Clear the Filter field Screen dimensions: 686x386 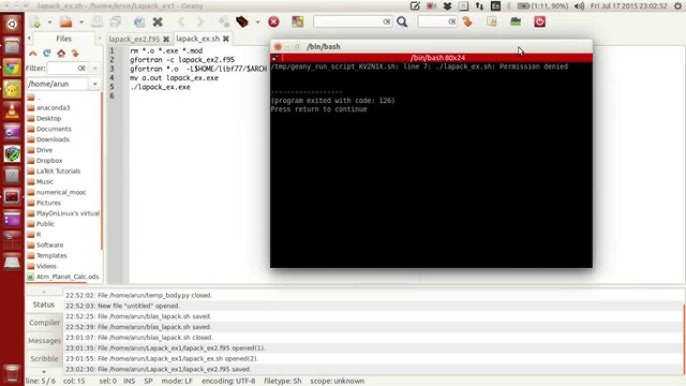tap(81, 68)
